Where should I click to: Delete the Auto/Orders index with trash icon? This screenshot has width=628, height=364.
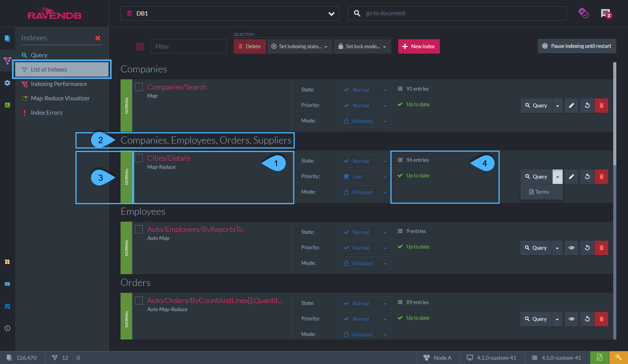tap(601, 319)
